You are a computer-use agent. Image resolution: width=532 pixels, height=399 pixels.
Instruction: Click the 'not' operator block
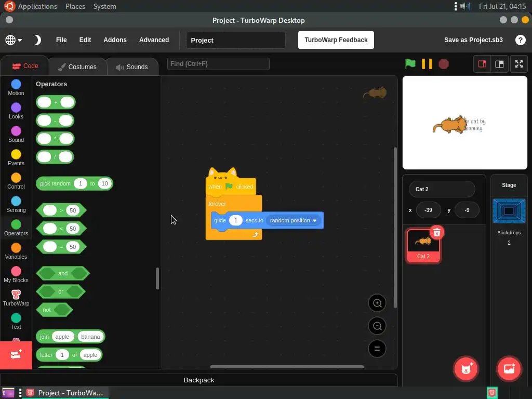point(46,310)
